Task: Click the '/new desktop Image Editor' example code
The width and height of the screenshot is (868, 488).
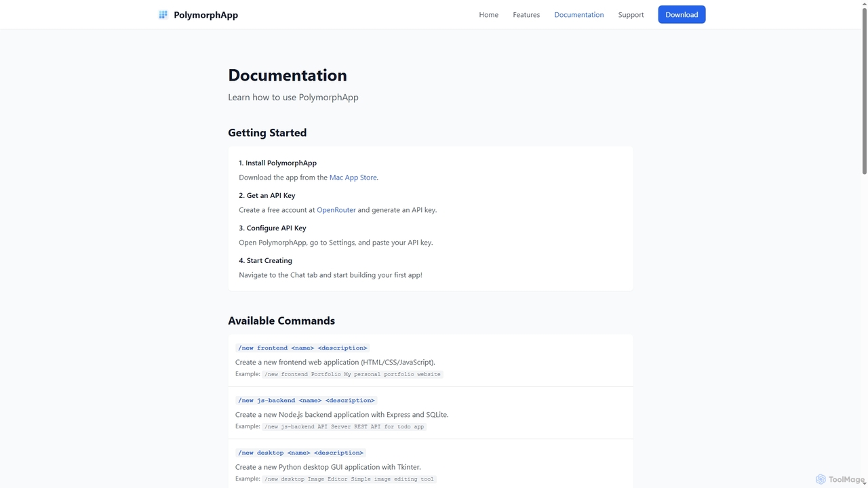Action: (x=349, y=479)
